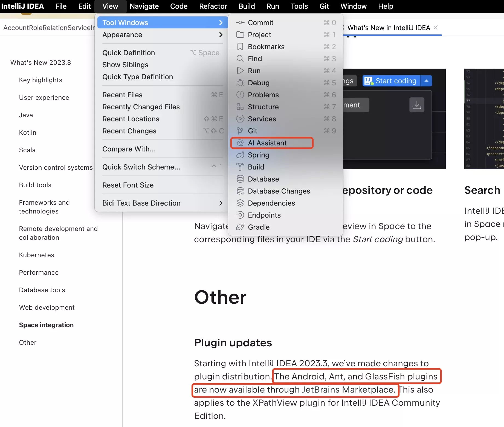Go to User experience section

[x=44, y=98]
